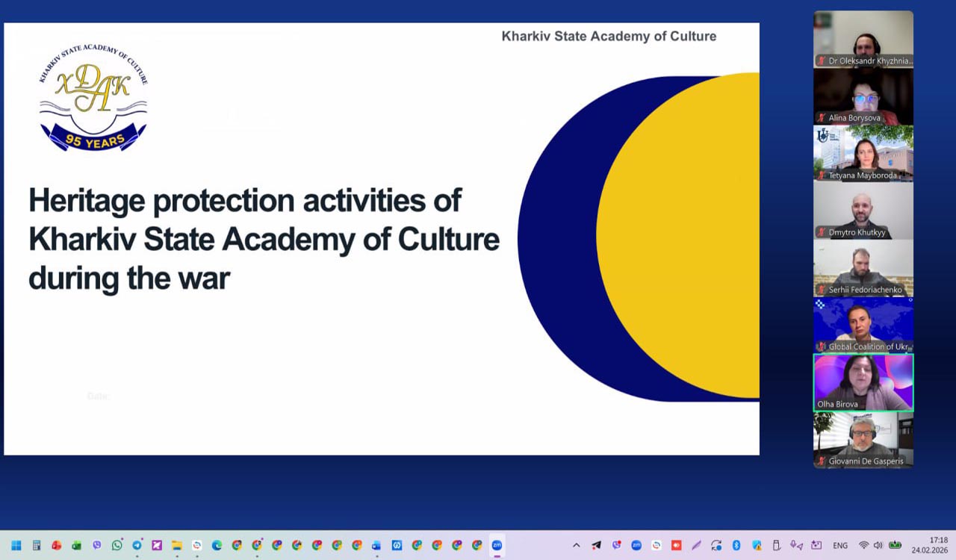Click the volume speaker tray icon
Screen dimensions: 956x560
[878, 545]
